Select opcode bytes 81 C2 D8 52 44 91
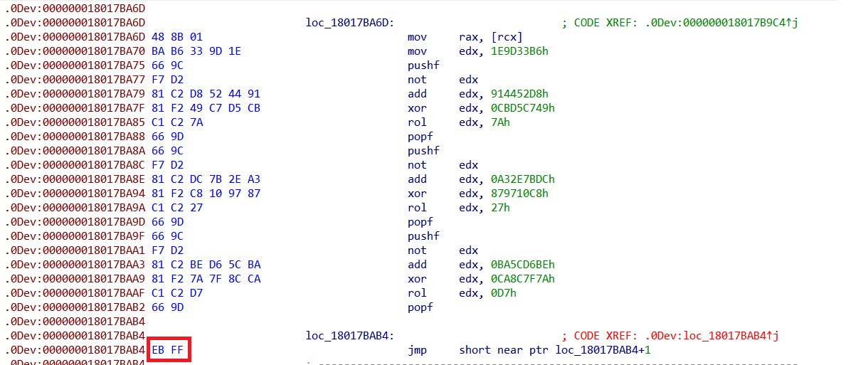 pos(206,94)
